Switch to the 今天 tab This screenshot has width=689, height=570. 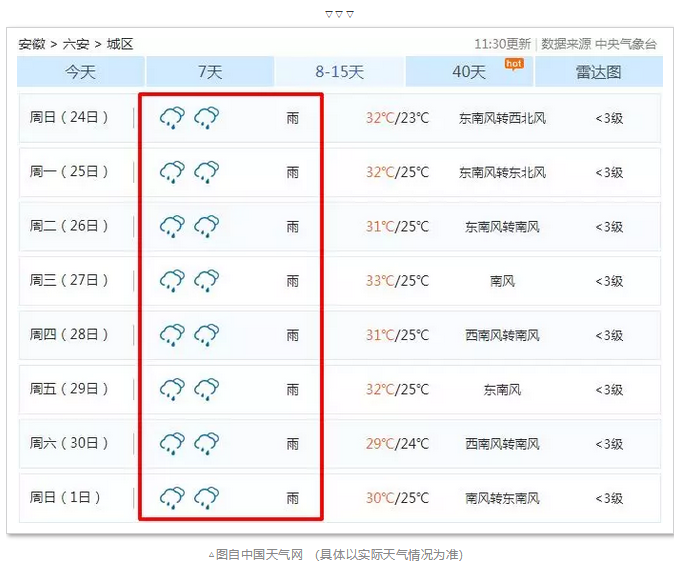pyautogui.click(x=80, y=72)
